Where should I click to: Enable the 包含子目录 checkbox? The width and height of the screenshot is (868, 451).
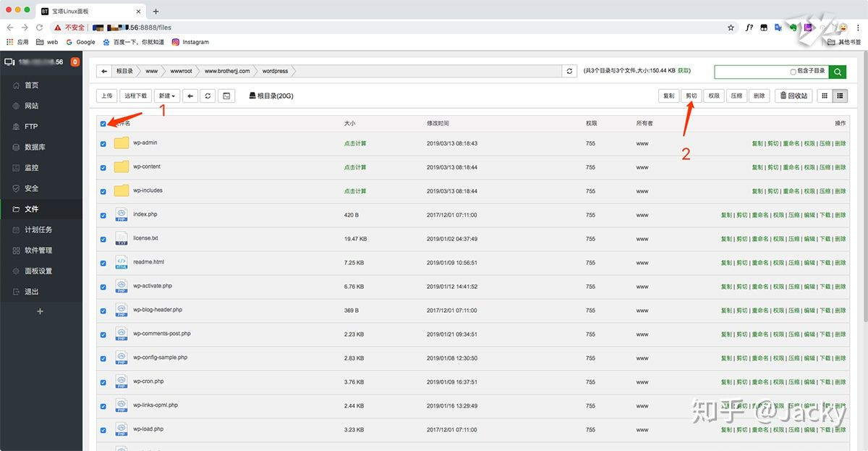click(793, 72)
